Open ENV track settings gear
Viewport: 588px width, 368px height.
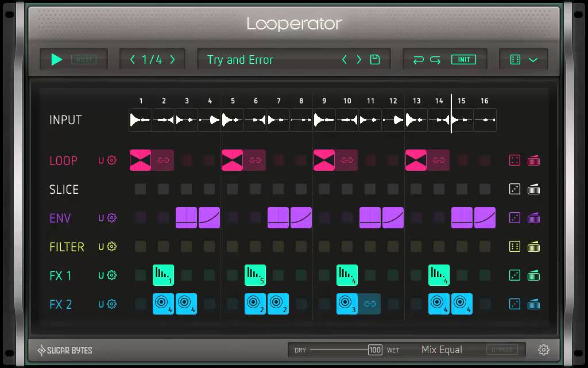[112, 218]
